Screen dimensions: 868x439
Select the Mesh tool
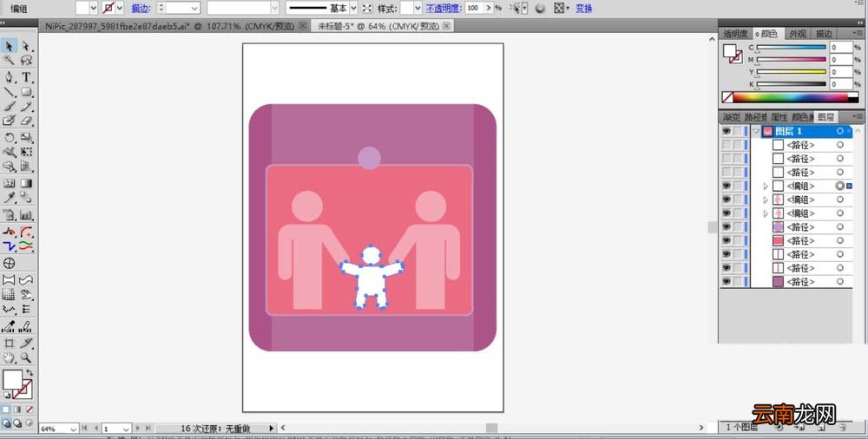coord(9,183)
